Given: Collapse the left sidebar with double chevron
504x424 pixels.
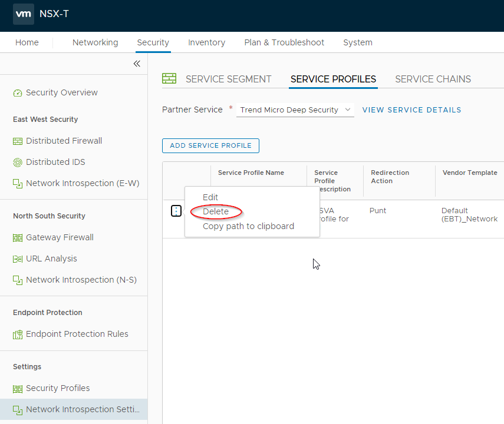Looking at the screenshot, I should tap(137, 64).
